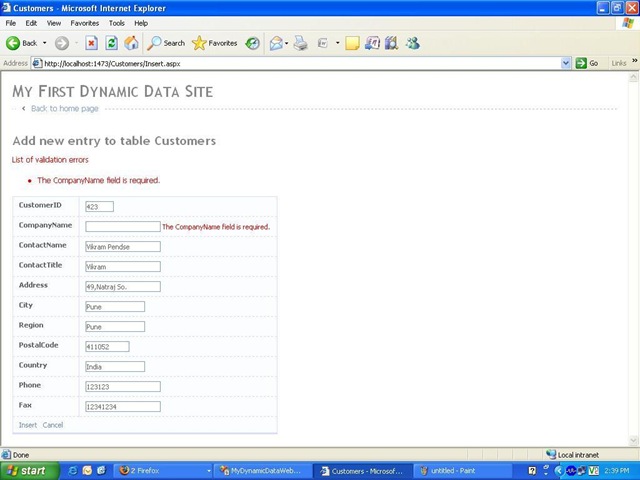Expand the Back button history dropdown arrow
The image size is (640, 480).
point(44,43)
